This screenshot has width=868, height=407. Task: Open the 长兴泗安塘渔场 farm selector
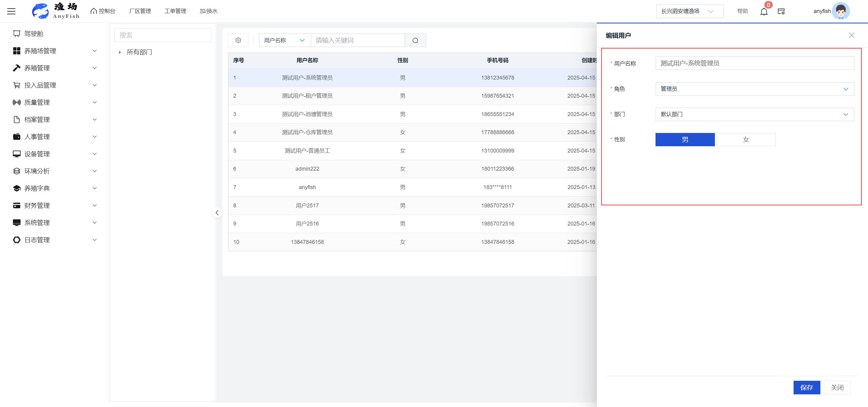pyautogui.click(x=689, y=11)
